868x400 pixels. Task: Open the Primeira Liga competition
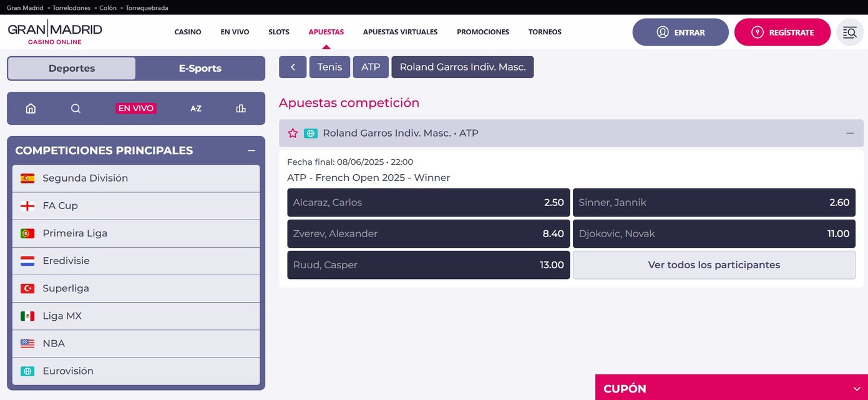click(136, 233)
